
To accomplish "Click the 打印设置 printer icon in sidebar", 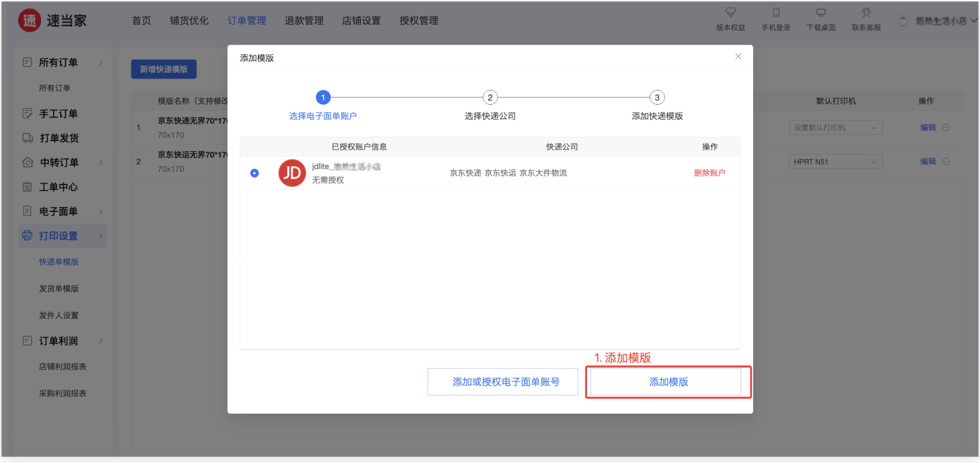I will point(27,236).
